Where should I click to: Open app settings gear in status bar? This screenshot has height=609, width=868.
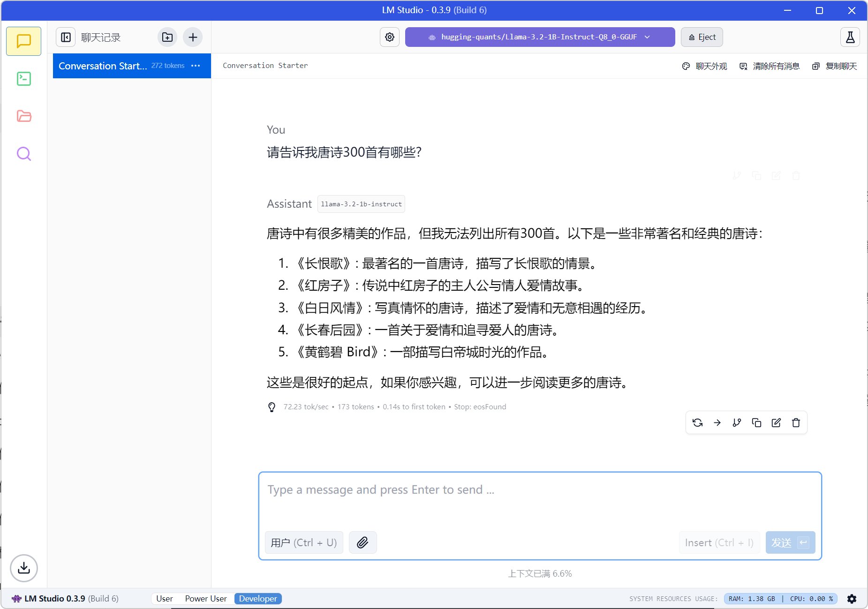point(852,599)
